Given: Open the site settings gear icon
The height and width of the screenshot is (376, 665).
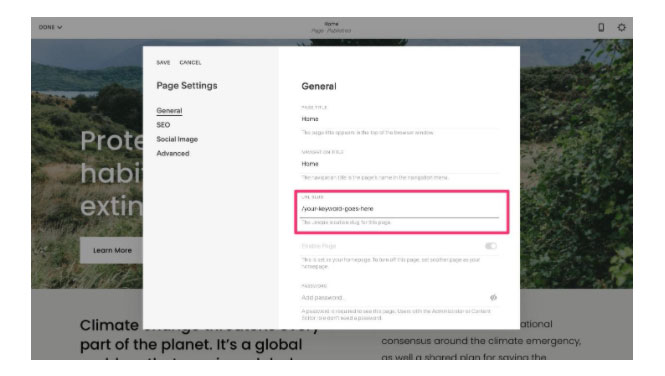Looking at the screenshot, I should click(x=621, y=27).
